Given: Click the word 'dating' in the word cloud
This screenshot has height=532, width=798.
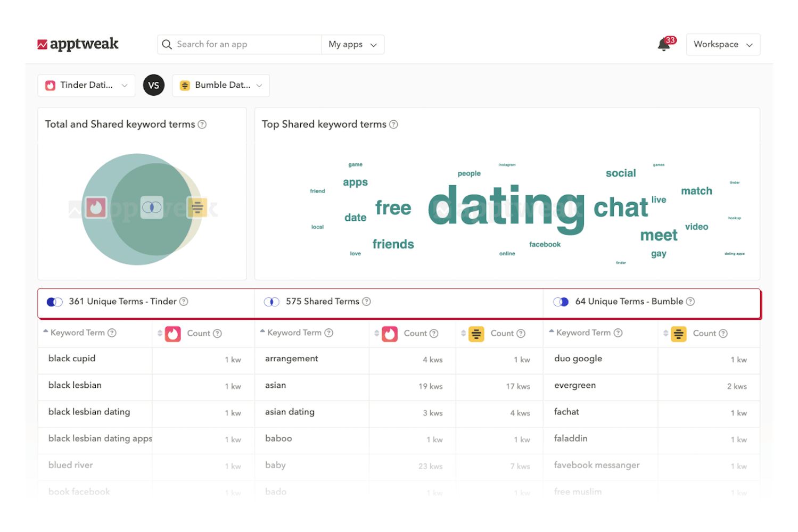Looking at the screenshot, I should click(506, 207).
